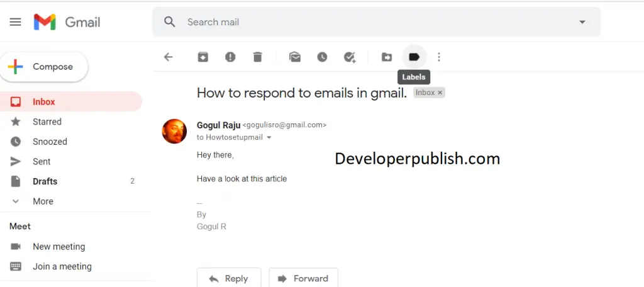Viewport: 644px width, 287px height.
Task: Mark email as unread
Action: [295, 57]
